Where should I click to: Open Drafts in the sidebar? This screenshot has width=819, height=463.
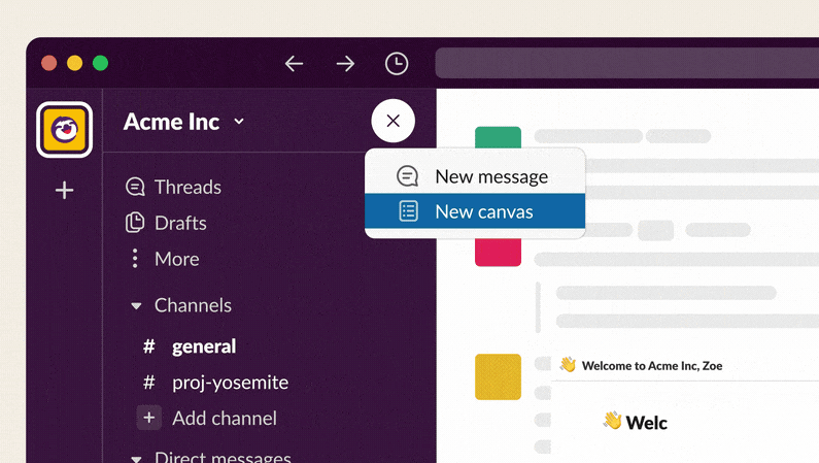pos(180,223)
